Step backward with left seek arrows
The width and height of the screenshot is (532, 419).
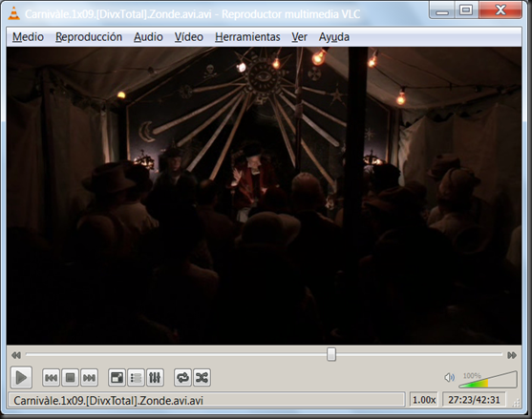(x=16, y=355)
